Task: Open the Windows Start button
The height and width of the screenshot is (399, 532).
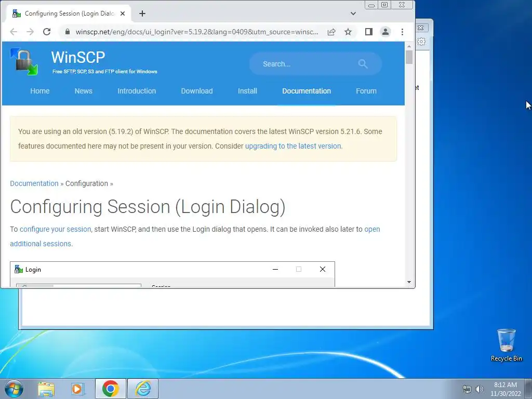Action: pos(14,389)
